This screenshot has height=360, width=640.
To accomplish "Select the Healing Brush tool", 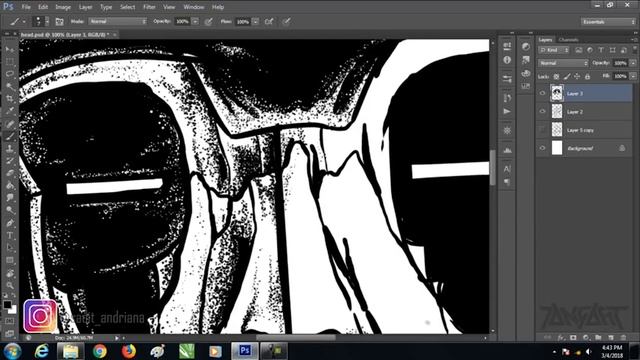I will [x=10, y=124].
